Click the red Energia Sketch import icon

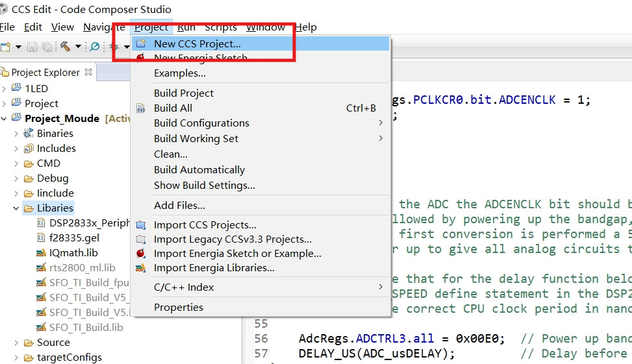coord(141,253)
